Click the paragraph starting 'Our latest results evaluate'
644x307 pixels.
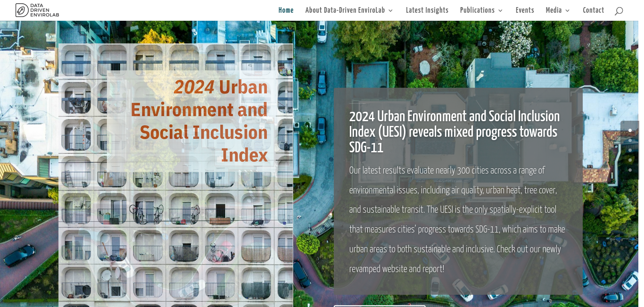pos(457,220)
